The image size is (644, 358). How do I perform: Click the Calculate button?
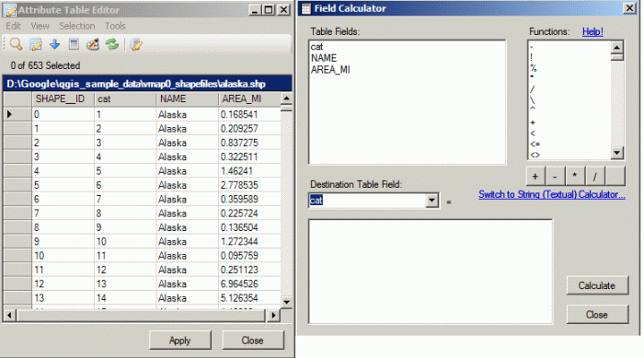(597, 285)
